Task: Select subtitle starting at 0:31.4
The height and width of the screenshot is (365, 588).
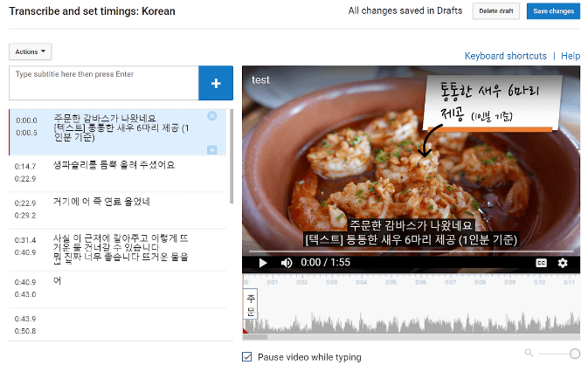Action: point(117,250)
